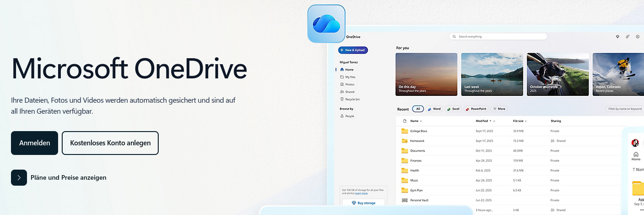Go to My files in sidebar

(x=350, y=77)
